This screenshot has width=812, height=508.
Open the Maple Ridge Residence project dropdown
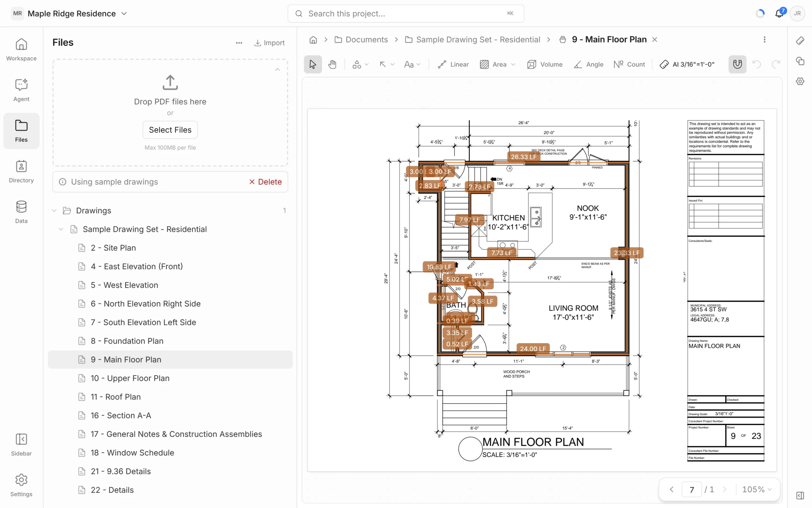(69, 13)
